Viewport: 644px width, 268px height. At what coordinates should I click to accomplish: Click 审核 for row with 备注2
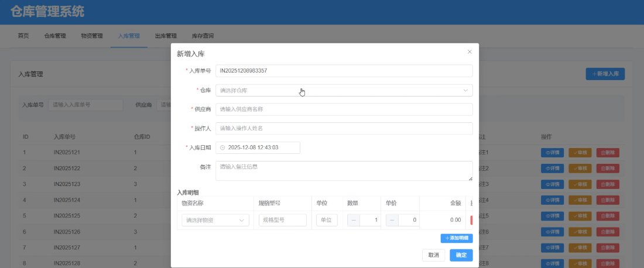[580, 169]
